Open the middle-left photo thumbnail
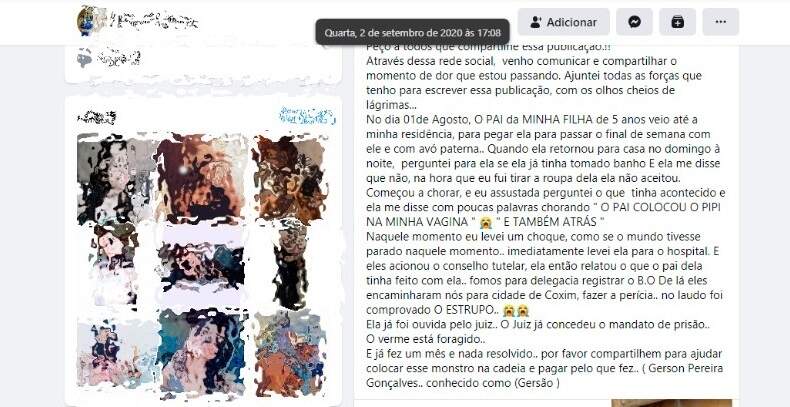 coord(115,264)
